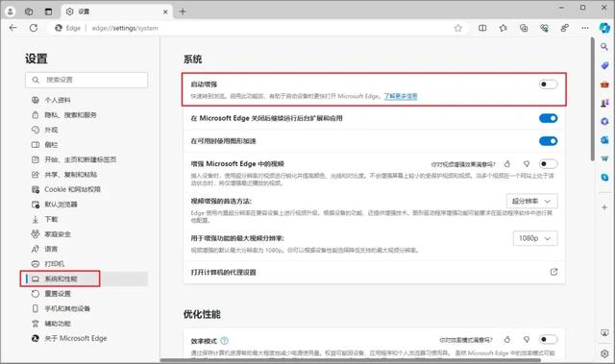Open the sidebar Microsoft 365 icon
The width and height of the screenshot is (615, 364).
(x=604, y=121)
